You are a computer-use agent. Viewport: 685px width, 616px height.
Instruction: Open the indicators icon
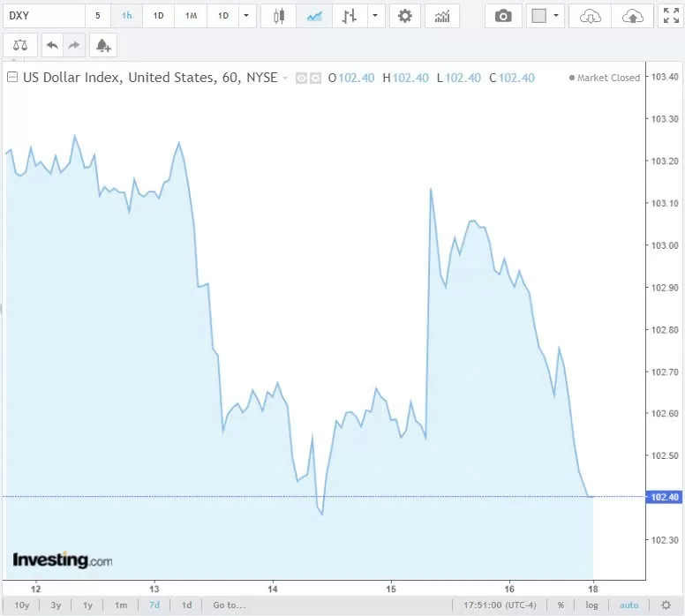(x=442, y=16)
